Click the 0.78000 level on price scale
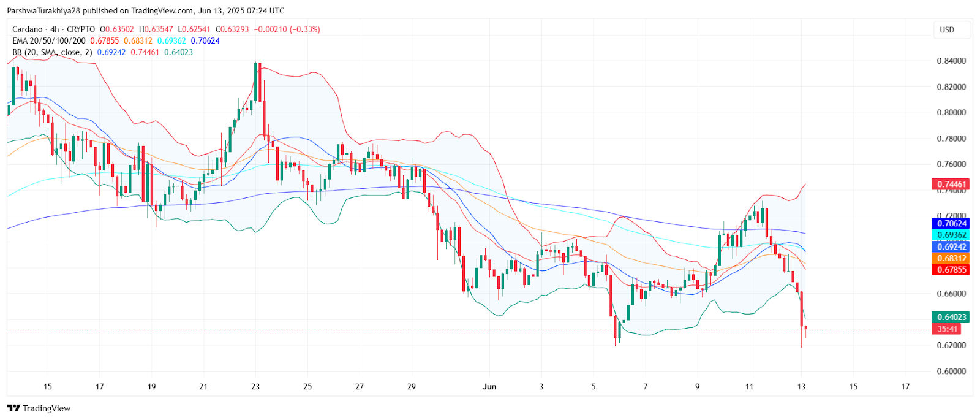980x420 pixels. coord(951,139)
